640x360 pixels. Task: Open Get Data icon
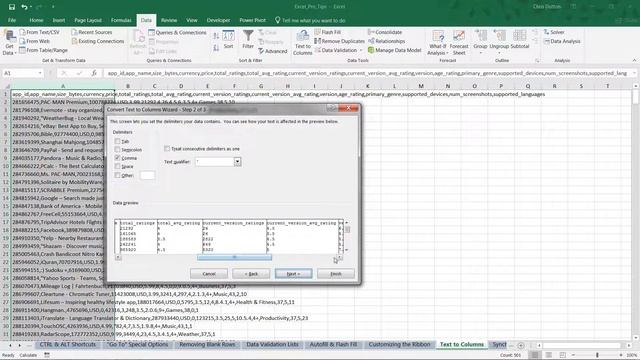(x=9, y=42)
